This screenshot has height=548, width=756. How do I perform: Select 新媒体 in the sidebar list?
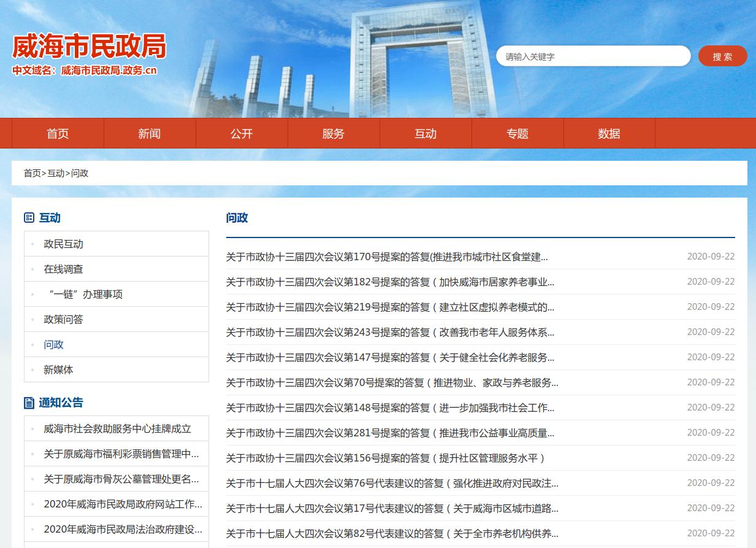[x=58, y=370]
